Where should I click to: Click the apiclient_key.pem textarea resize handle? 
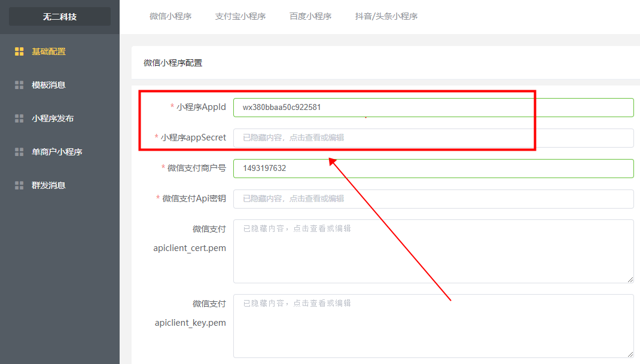point(630,354)
